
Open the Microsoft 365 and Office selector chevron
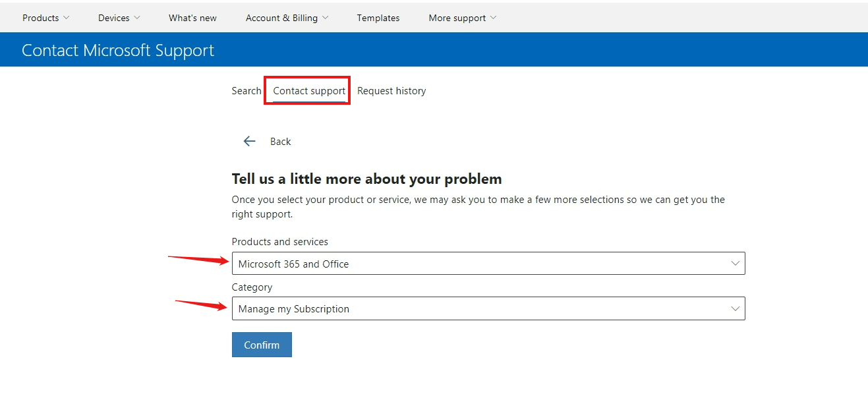(735, 263)
